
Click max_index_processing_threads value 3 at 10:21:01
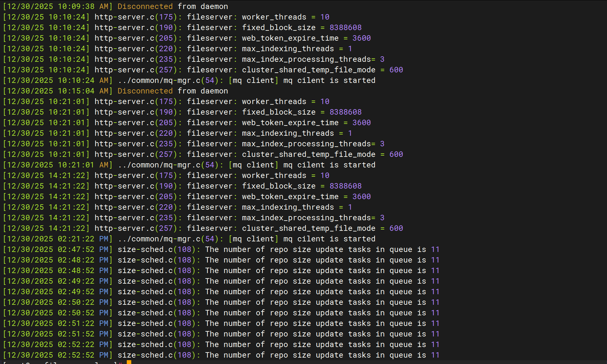click(382, 144)
